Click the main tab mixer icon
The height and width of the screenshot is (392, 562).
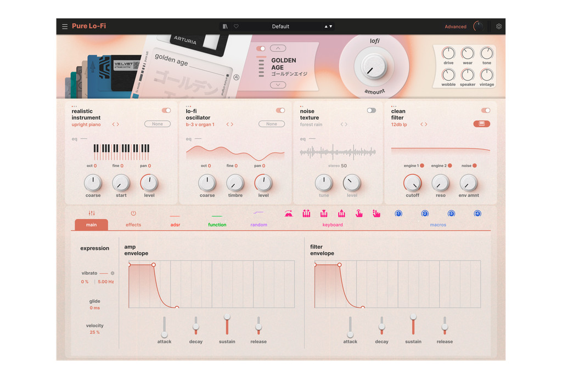(x=92, y=213)
